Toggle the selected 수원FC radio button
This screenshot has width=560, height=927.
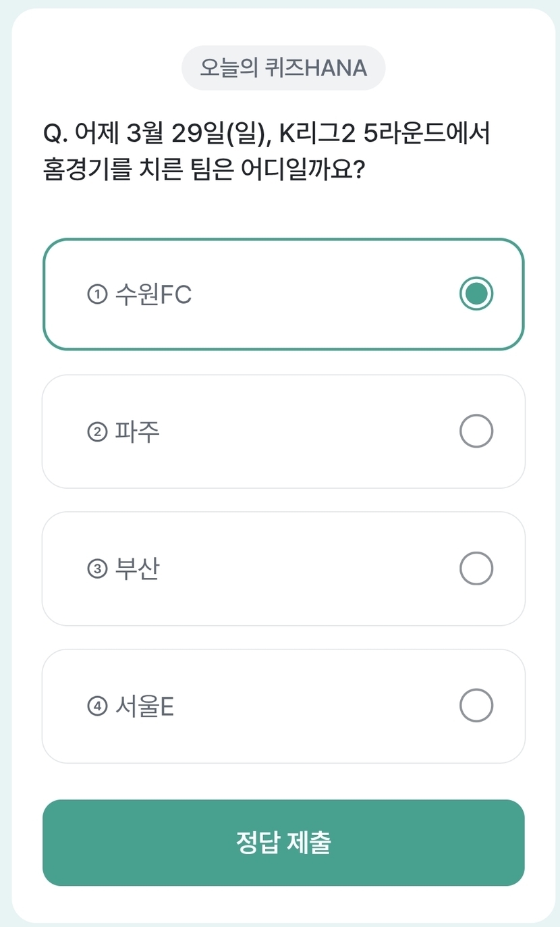[x=476, y=294]
